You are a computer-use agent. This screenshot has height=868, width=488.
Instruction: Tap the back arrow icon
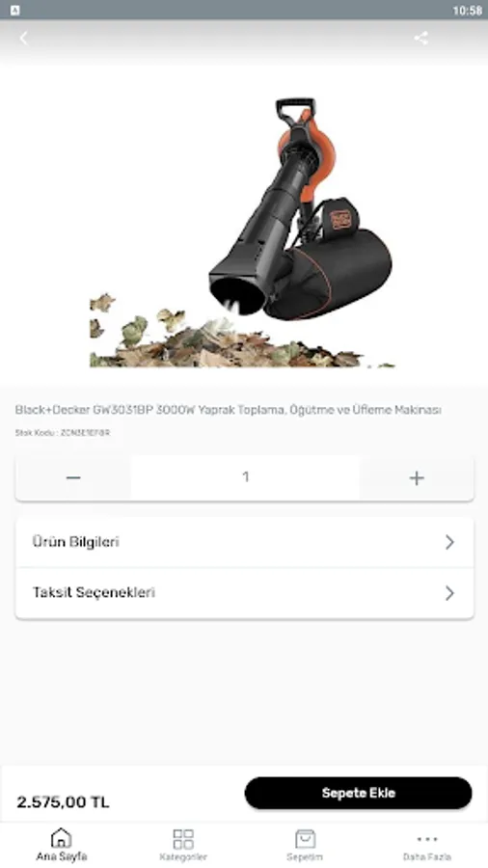pyautogui.click(x=23, y=39)
